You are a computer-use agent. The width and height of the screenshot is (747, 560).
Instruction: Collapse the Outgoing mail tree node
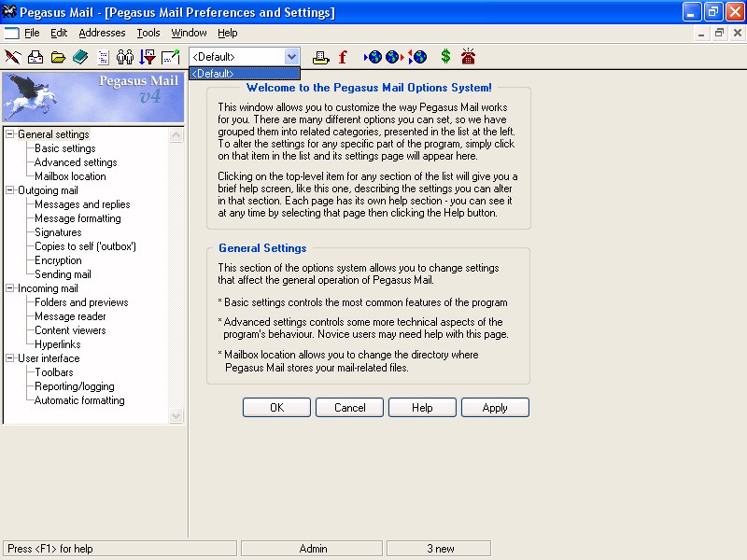[x=9, y=190]
